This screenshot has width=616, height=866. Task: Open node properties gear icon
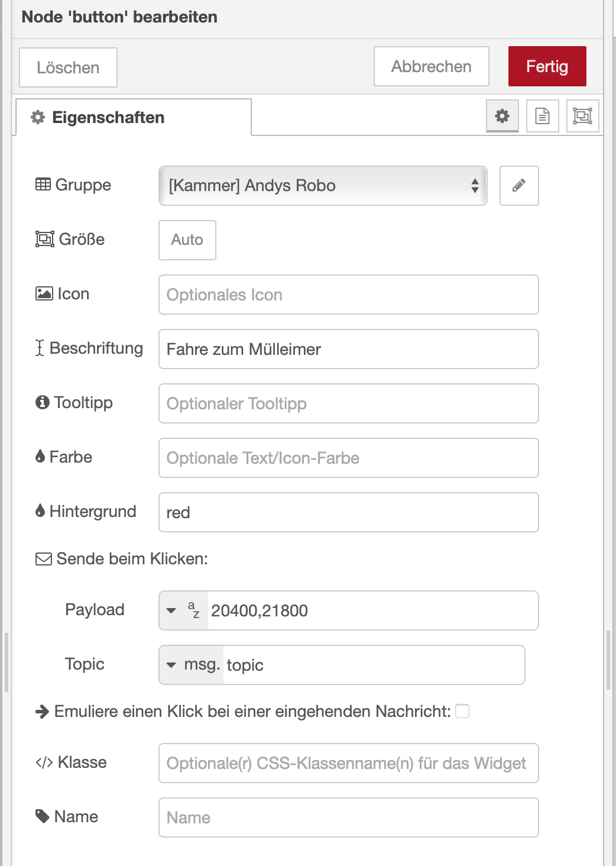502,116
